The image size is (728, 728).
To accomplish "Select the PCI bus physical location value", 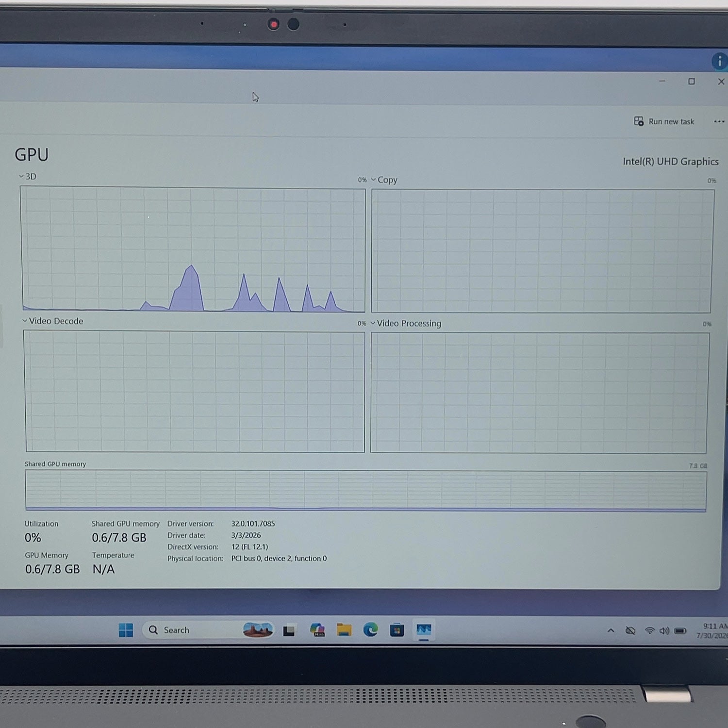I will coord(279,559).
